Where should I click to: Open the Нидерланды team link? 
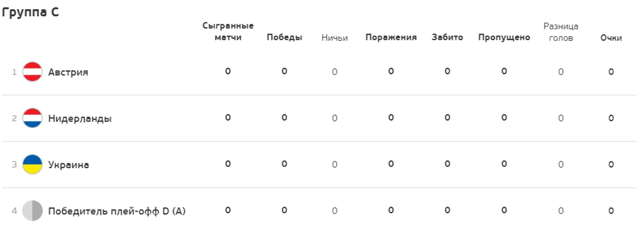[80, 118]
